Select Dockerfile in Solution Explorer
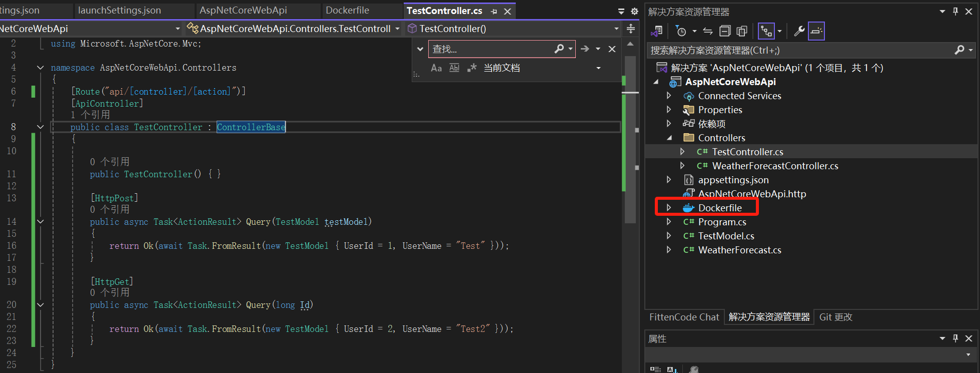This screenshot has height=373, width=980. pos(720,208)
